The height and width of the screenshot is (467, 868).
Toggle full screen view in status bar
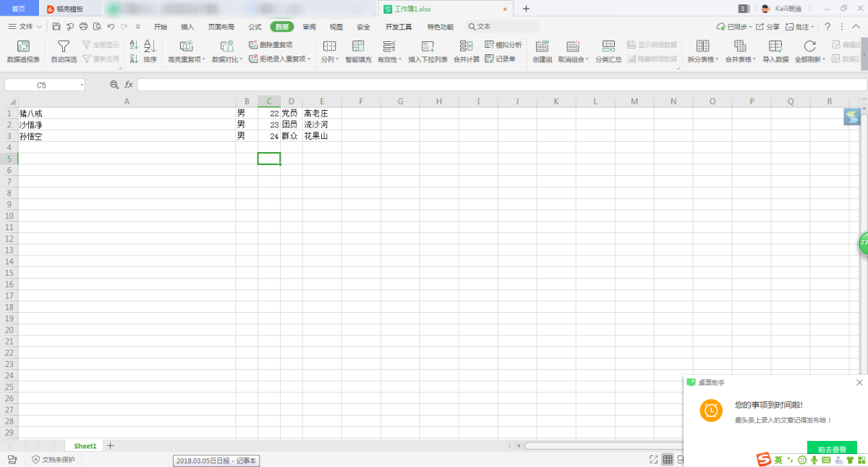coord(653,459)
